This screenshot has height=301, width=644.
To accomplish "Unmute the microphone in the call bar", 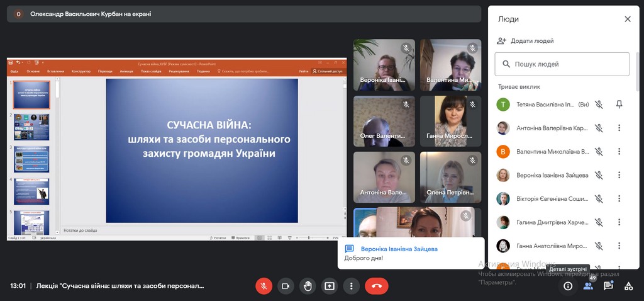I will (264, 286).
